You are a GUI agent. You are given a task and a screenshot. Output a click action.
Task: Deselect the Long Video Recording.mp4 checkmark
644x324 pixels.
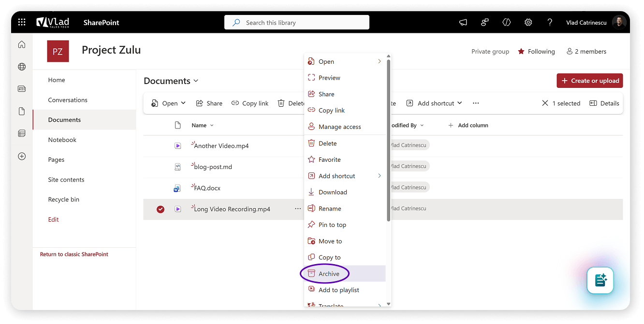[x=161, y=209]
